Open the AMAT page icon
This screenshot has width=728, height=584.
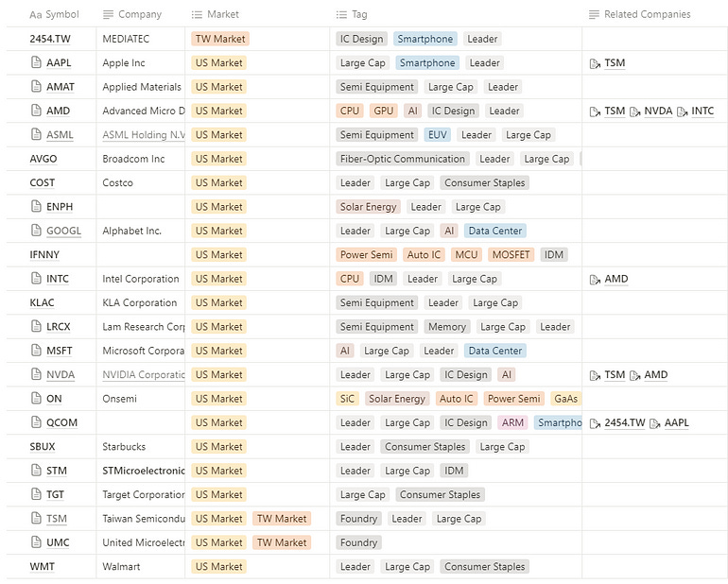[36, 86]
